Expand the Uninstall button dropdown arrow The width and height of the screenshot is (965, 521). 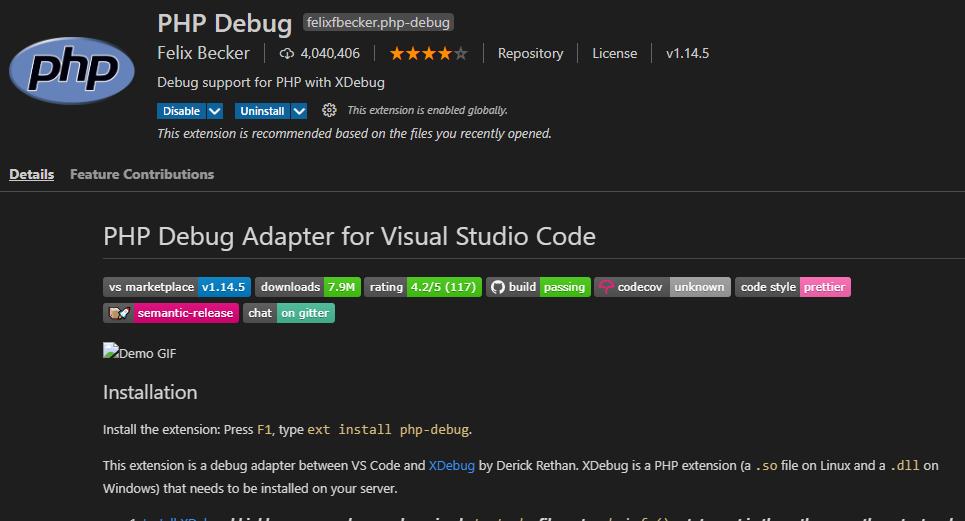pyautogui.click(x=299, y=111)
